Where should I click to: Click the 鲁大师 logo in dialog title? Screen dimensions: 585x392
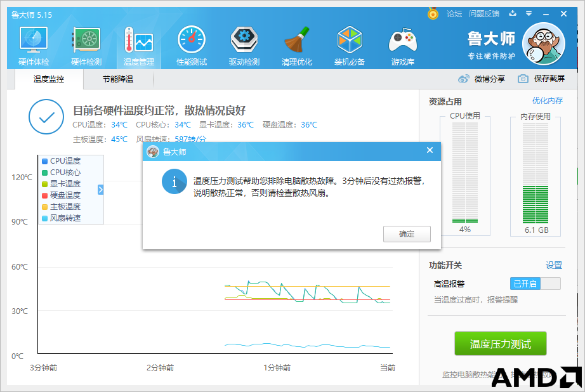pyautogui.click(x=152, y=152)
